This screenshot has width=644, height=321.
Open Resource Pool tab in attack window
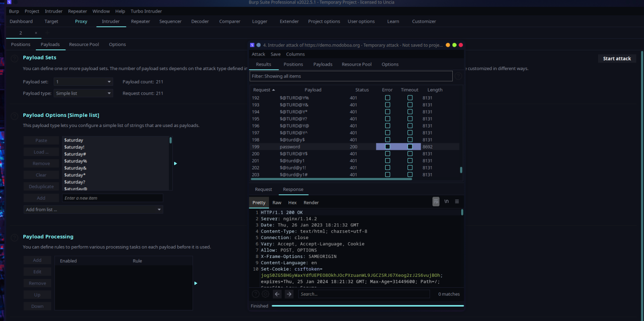(357, 64)
